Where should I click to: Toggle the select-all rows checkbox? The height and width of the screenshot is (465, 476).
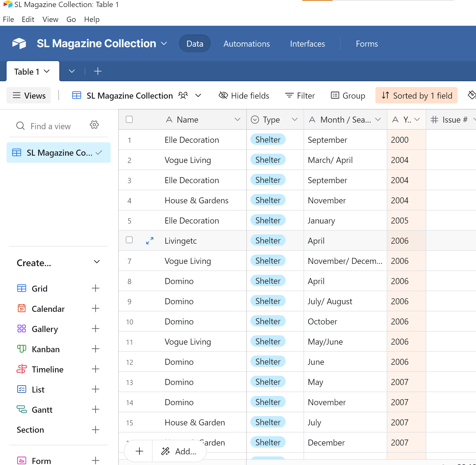point(129,119)
